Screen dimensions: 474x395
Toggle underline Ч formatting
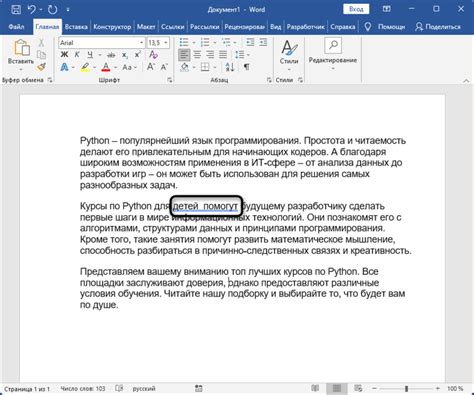point(90,55)
